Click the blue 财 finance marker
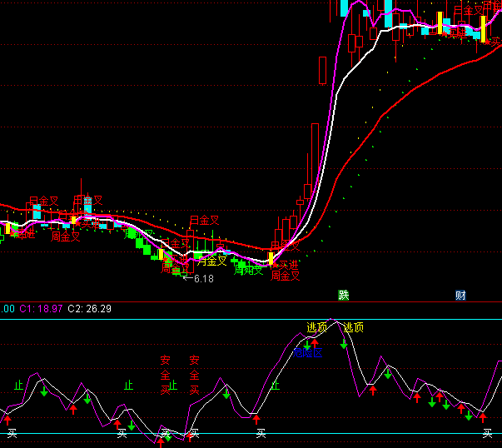502x448 pixels. coord(460,296)
